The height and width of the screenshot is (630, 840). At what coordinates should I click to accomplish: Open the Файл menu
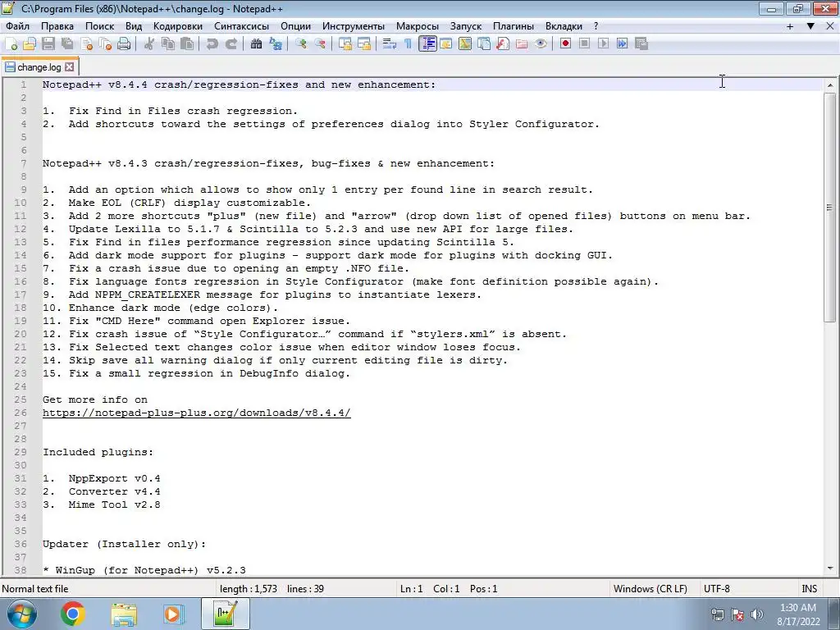pyautogui.click(x=18, y=26)
